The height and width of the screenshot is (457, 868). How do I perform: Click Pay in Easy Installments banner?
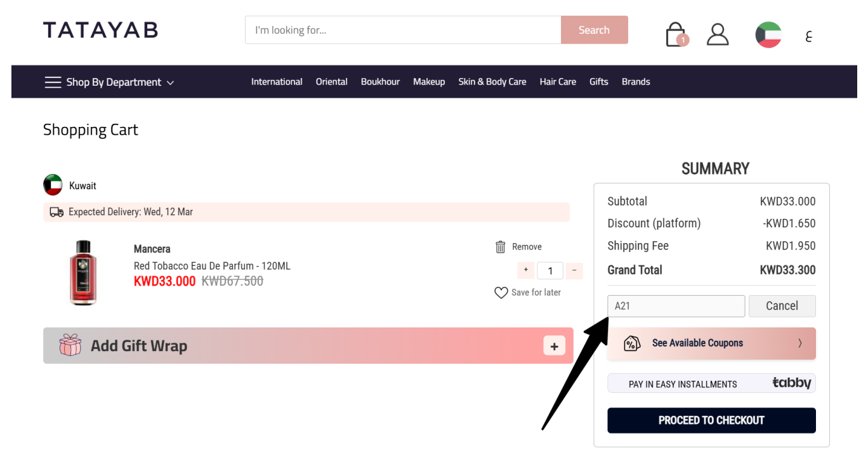[711, 383]
